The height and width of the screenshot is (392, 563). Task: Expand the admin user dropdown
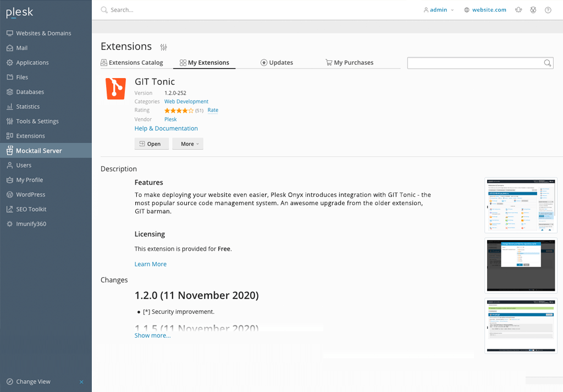pos(438,10)
